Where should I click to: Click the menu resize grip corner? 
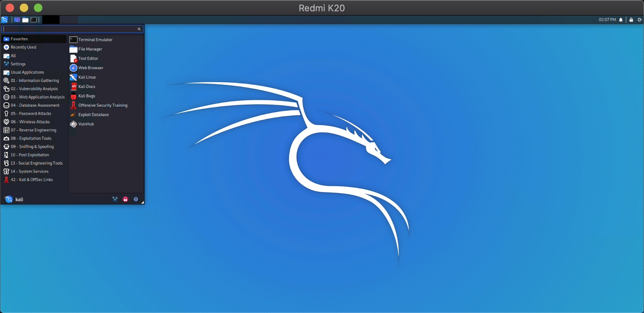[143, 202]
